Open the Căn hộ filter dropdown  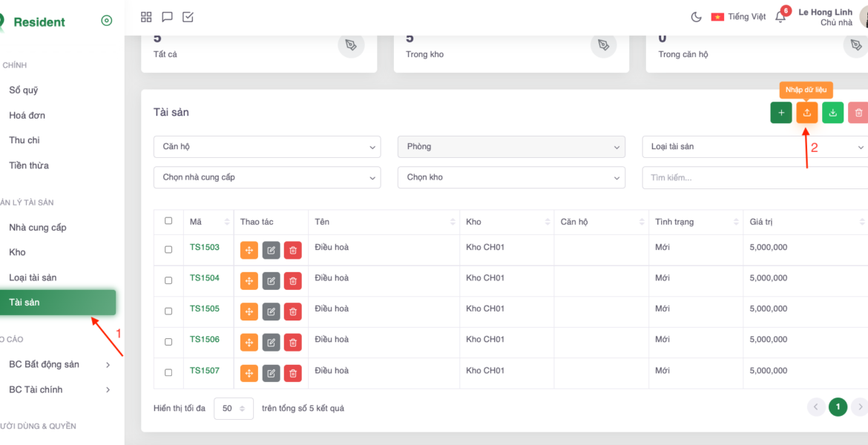tap(267, 147)
